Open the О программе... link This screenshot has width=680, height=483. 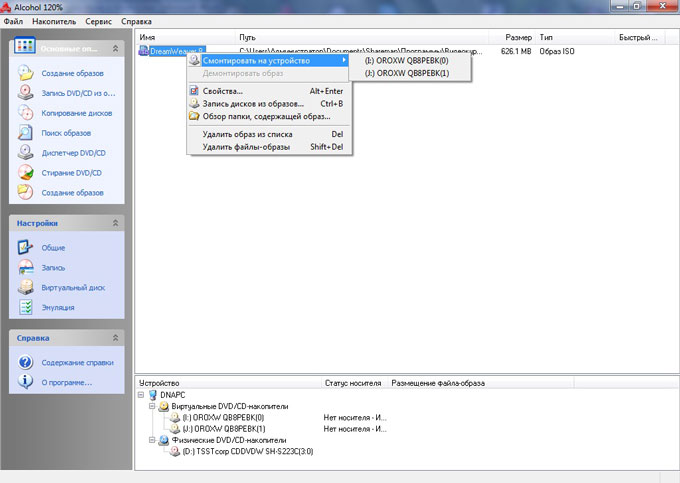(x=67, y=382)
